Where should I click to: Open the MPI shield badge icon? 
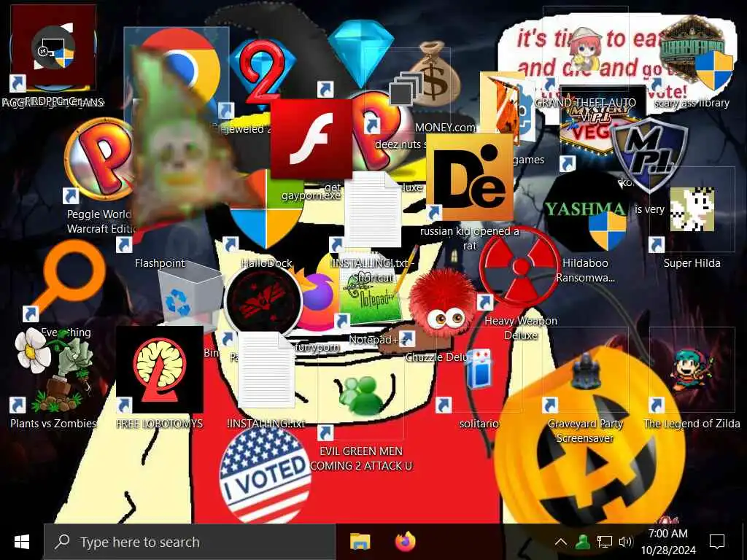[649, 155]
